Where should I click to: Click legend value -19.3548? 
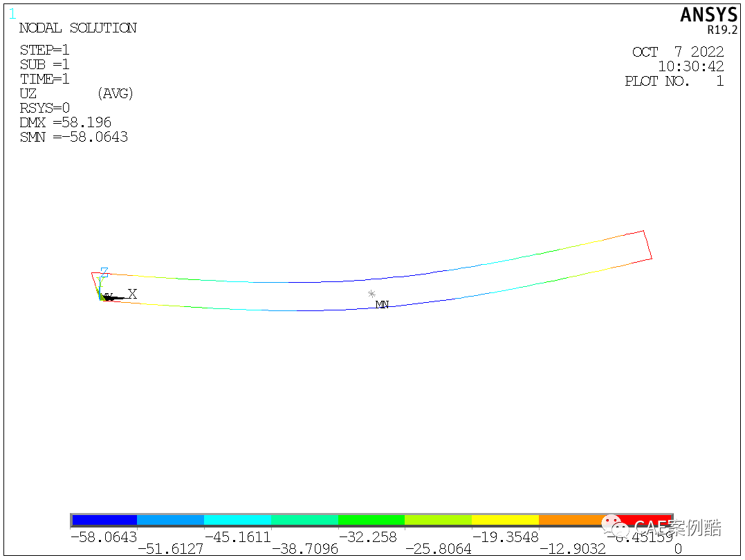pyautogui.click(x=506, y=537)
